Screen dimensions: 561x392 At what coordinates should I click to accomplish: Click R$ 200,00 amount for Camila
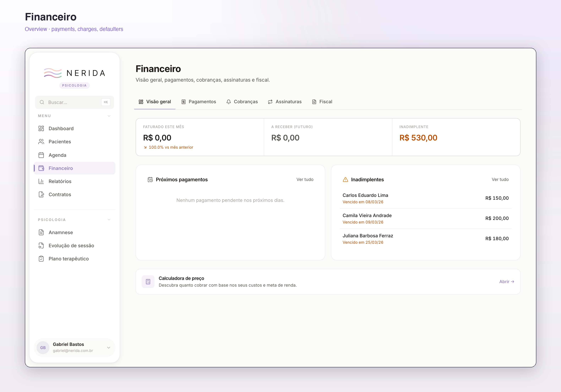point(497,219)
